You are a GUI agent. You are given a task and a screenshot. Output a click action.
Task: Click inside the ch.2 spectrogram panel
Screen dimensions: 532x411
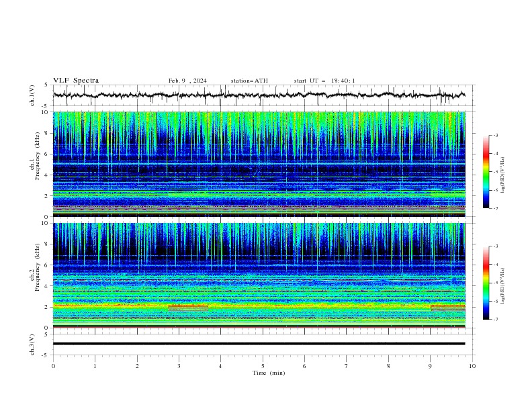click(259, 275)
